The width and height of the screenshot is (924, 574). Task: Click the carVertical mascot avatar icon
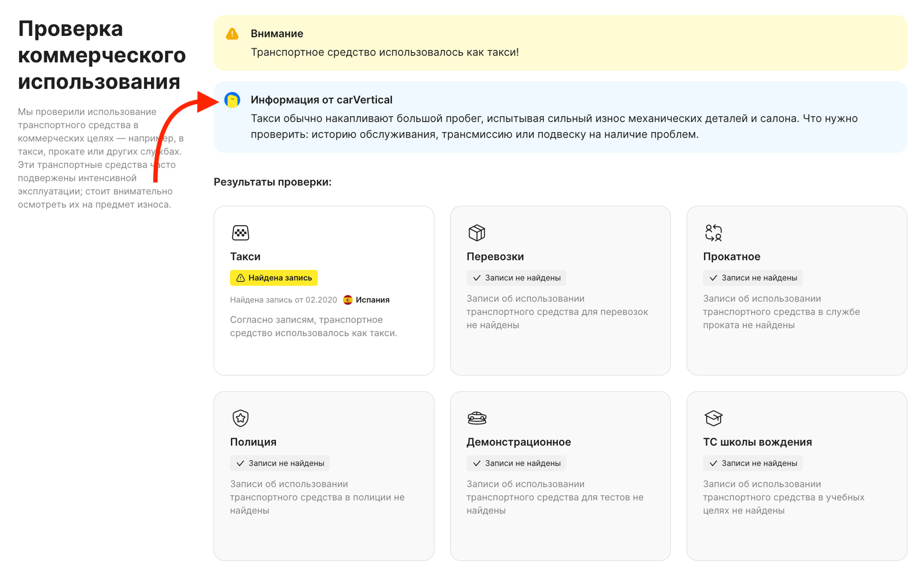(x=232, y=100)
